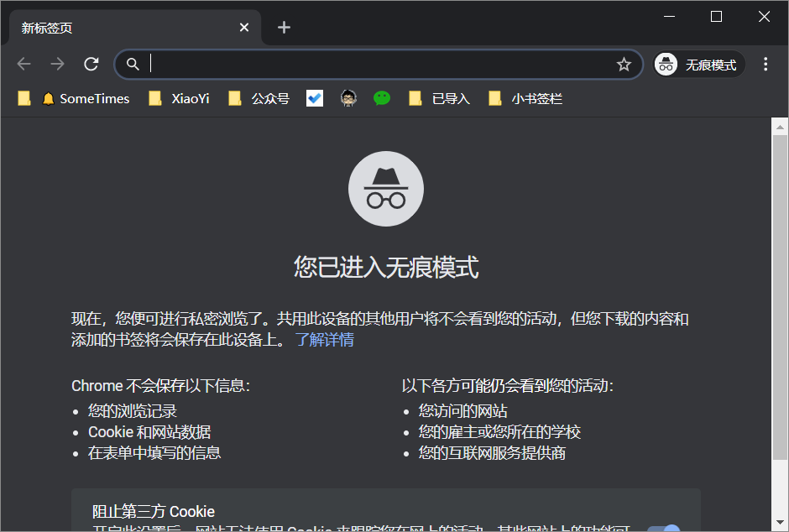Click the search magnifier icon in the address bar
The width and height of the screenshot is (789, 532).
tap(133, 64)
